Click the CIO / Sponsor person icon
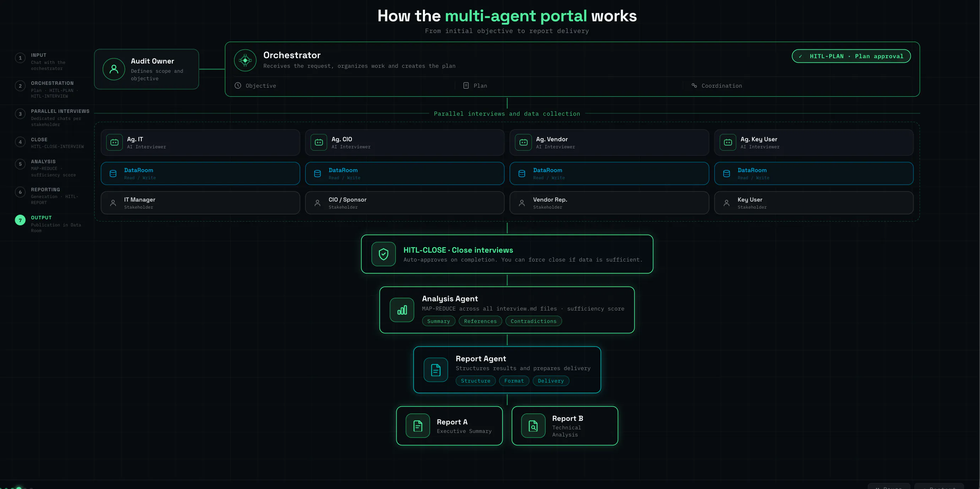980x489 pixels. [x=317, y=203]
